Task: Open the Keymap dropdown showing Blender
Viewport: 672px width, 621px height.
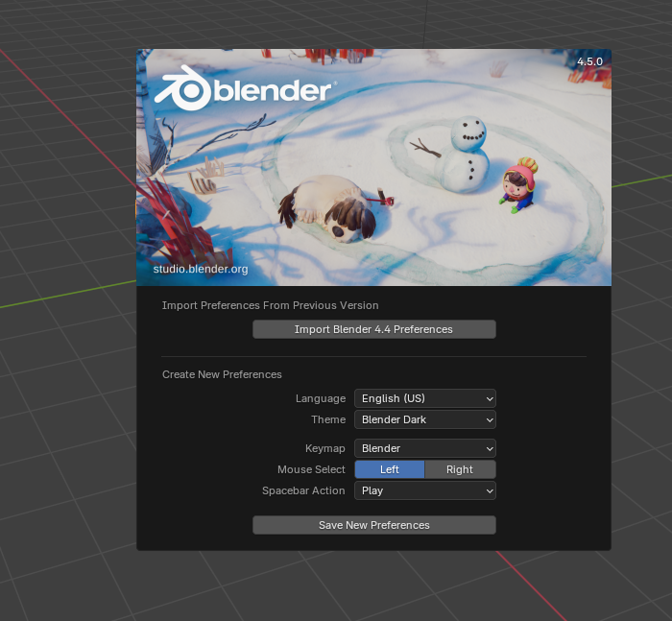Action: tap(425, 448)
